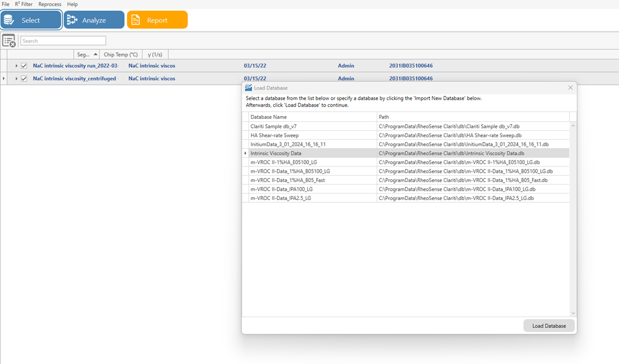619x364 pixels.
Task: Click the Analyze button
Action: click(94, 20)
